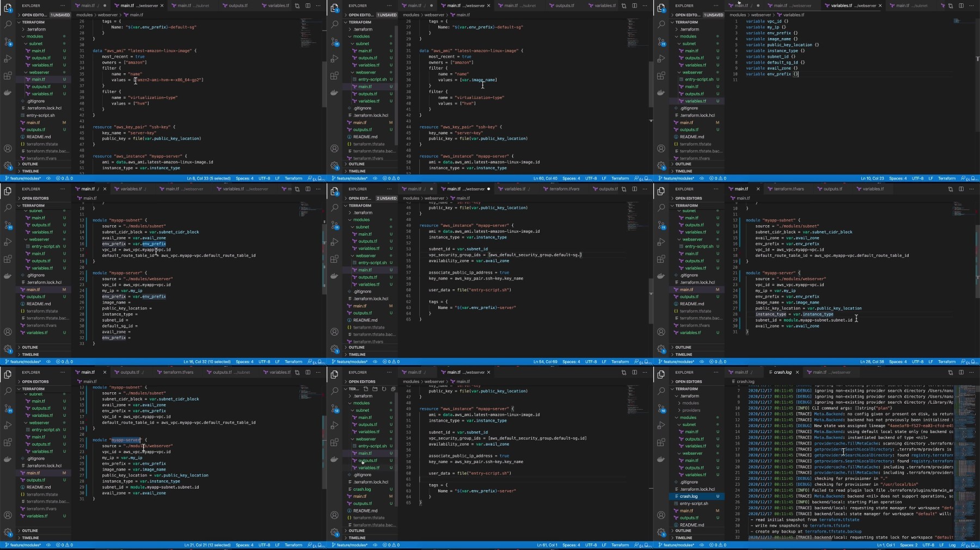Screen dimensions: 980x550
Task: Click minimap in the Ln 8, Col 33 window
Action: click(311, 33)
